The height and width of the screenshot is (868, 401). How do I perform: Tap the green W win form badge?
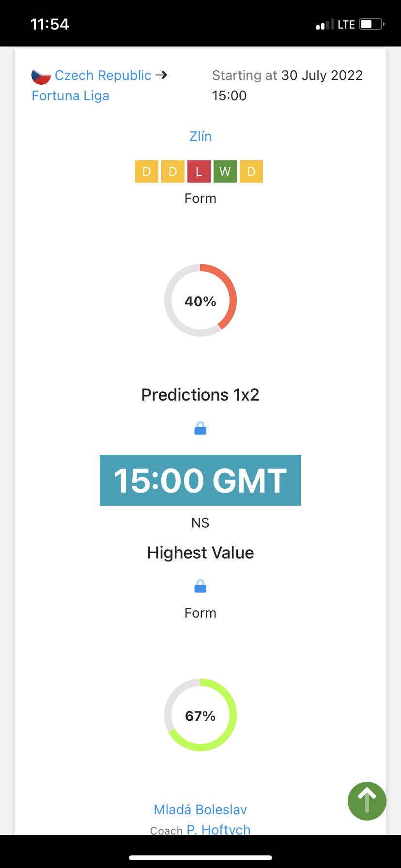[x=225, y=171]
